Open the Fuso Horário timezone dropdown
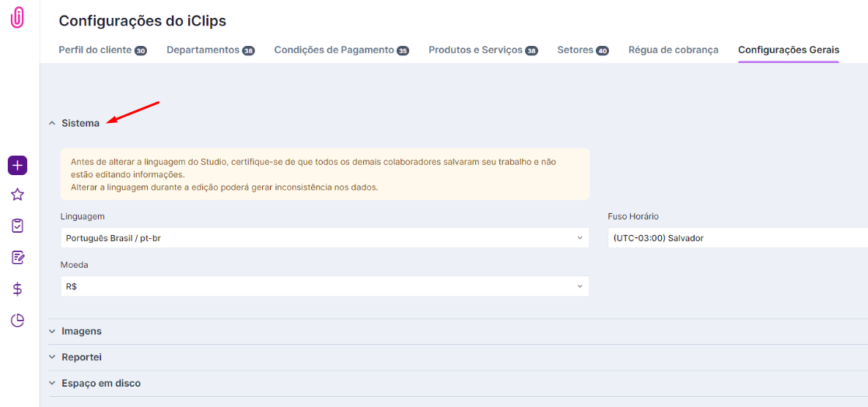The image size is (868, 407). (737, 238)
